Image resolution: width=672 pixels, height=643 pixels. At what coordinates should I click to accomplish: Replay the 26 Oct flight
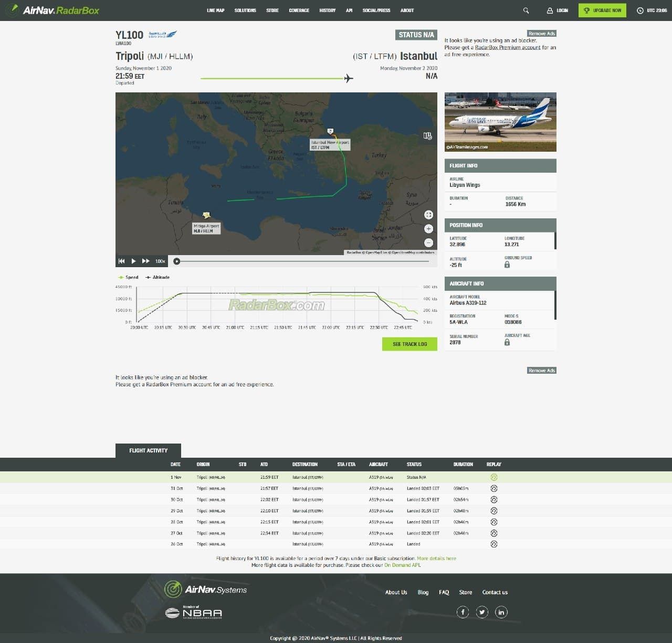493,544
